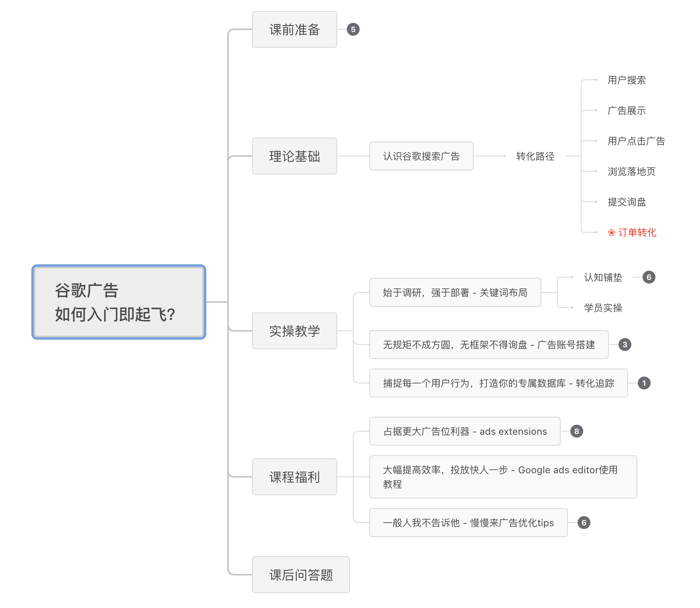
Task: Expand the 广告优化tips badge showing 6
Action: click(x=584, y=523)
